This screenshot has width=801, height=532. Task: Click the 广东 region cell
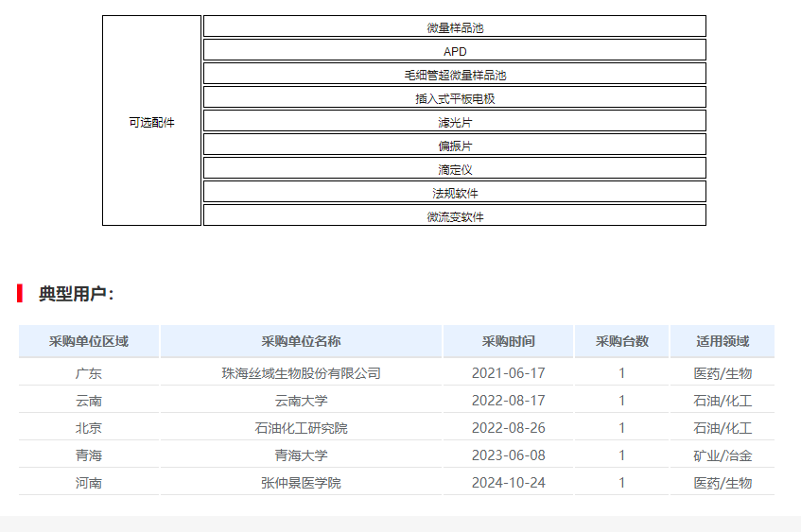89,373
